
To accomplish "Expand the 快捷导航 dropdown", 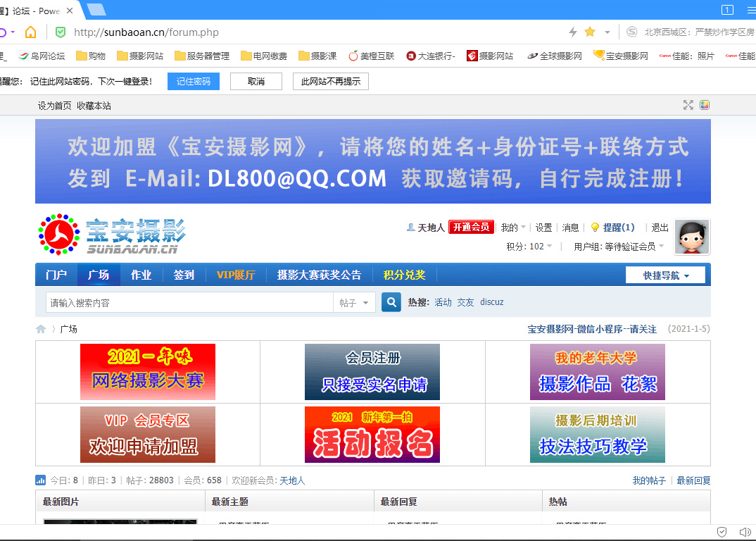I will 665,275.
